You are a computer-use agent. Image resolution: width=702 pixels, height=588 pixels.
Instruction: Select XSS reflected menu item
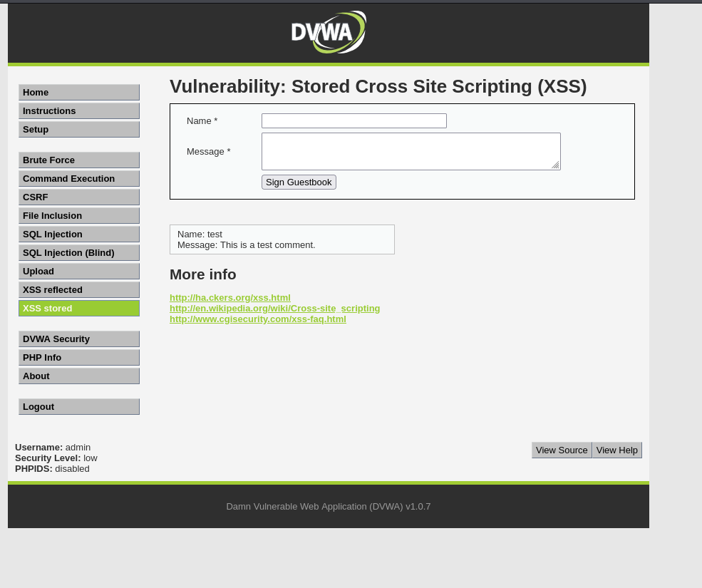(79, 290)
